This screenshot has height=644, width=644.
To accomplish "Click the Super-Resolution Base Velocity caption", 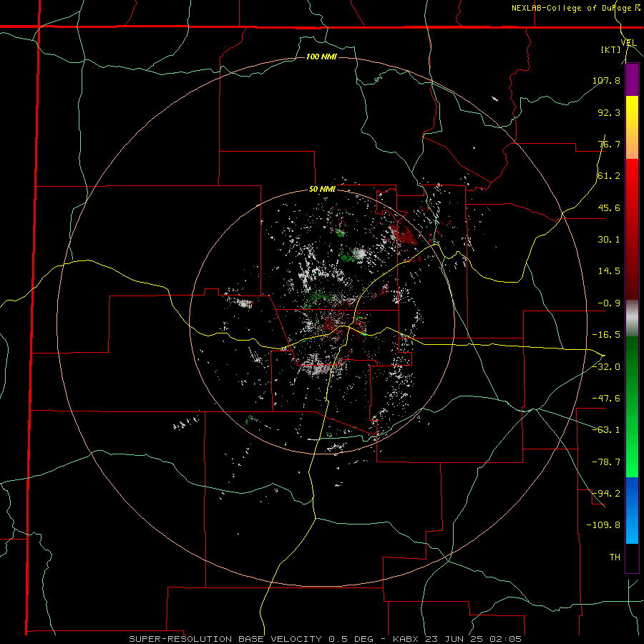I will pyautogui.click(x=326, y=639).
